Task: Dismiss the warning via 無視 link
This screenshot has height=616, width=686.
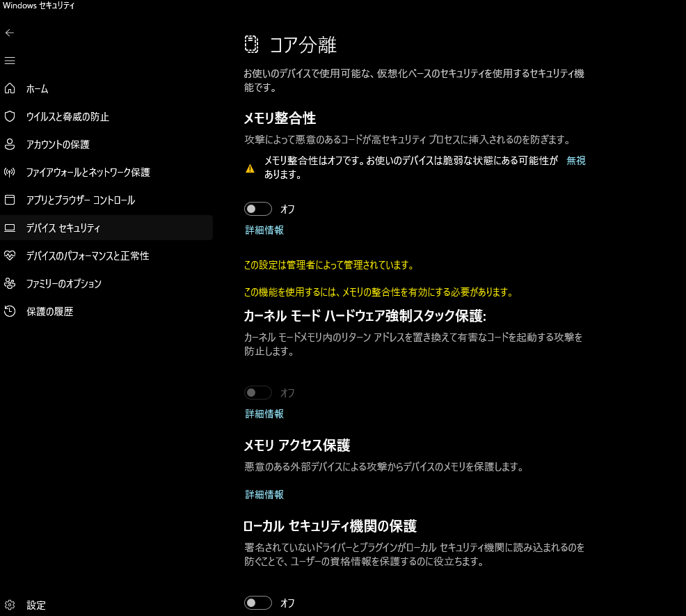Action: coord(577,160)
